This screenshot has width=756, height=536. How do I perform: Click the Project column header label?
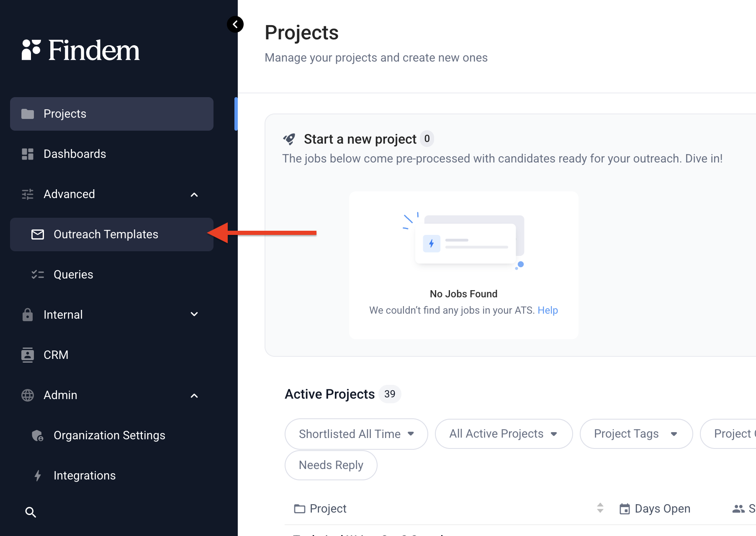click(x=328, y=509)
